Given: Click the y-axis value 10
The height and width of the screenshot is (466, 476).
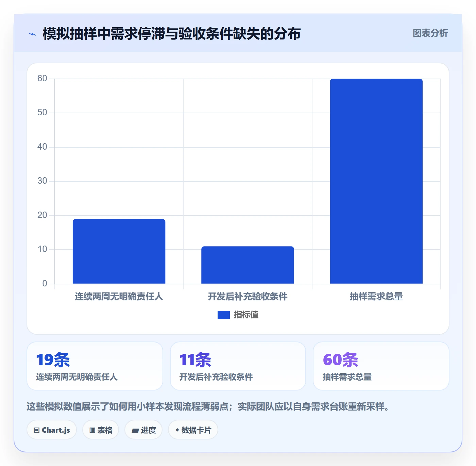Looking at the screenshot, I should pos(42,249).
